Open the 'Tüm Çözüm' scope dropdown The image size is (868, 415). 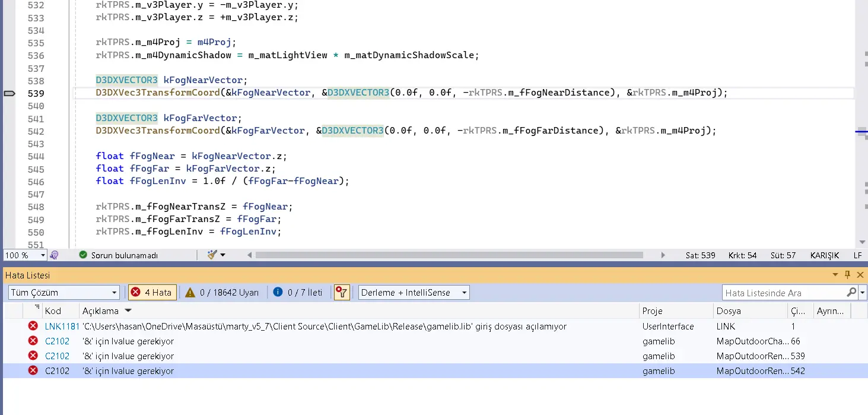pos(64,292)
